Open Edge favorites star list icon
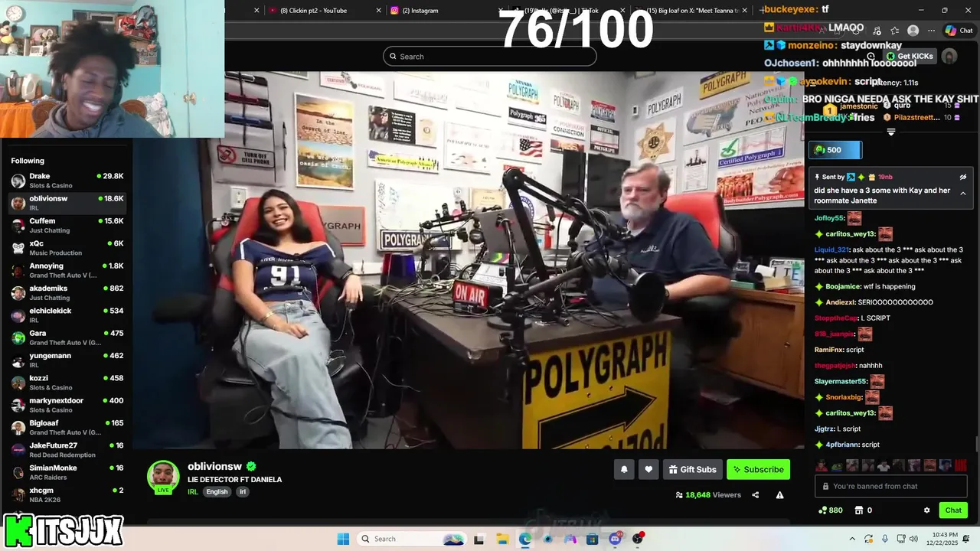The height and width of the screenshot is (551, 980). point(894,31)
